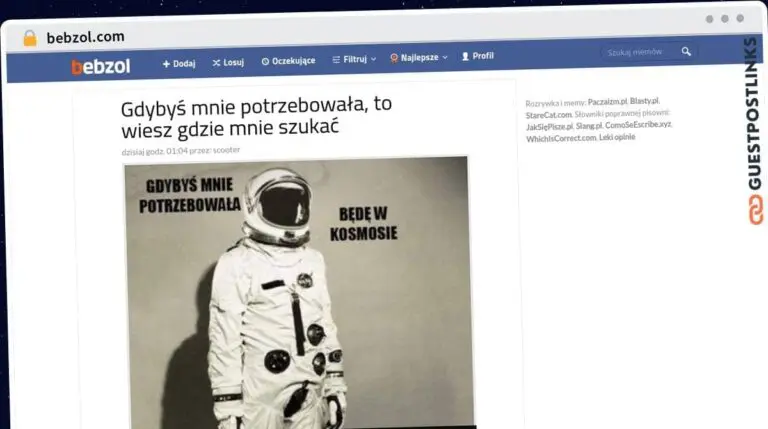This screenshot has width=768, height=429.
Task: Click the bebzol.com address bar URL
Action: pyautogui.click(x=86, y=37)
